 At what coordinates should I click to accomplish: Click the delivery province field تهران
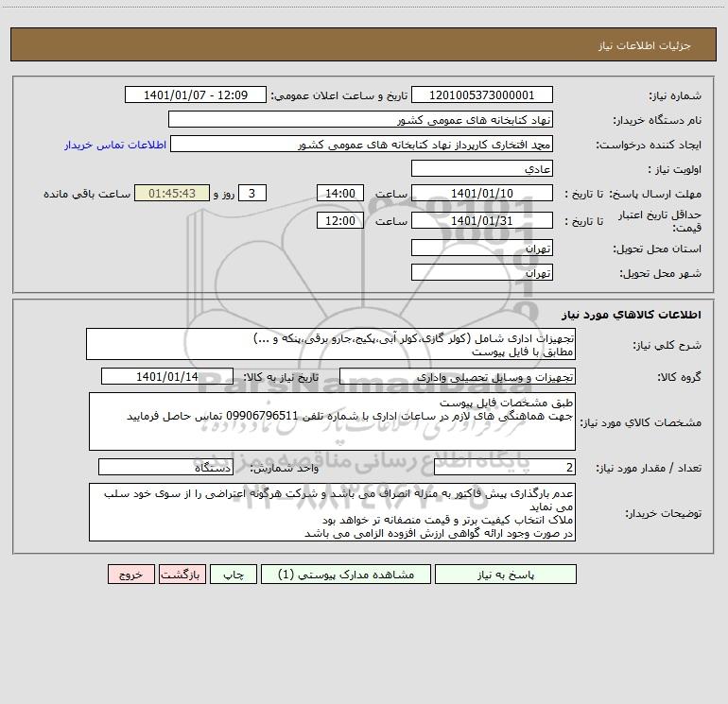482,248
